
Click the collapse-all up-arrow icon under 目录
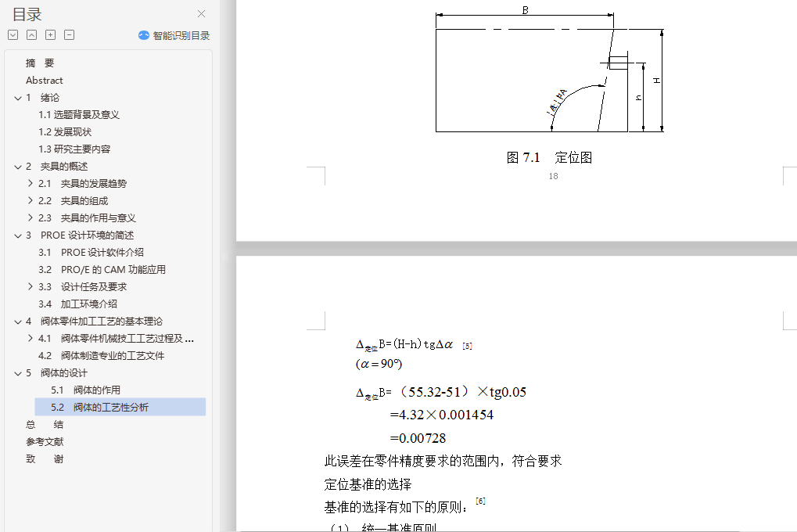pos(31,34)
